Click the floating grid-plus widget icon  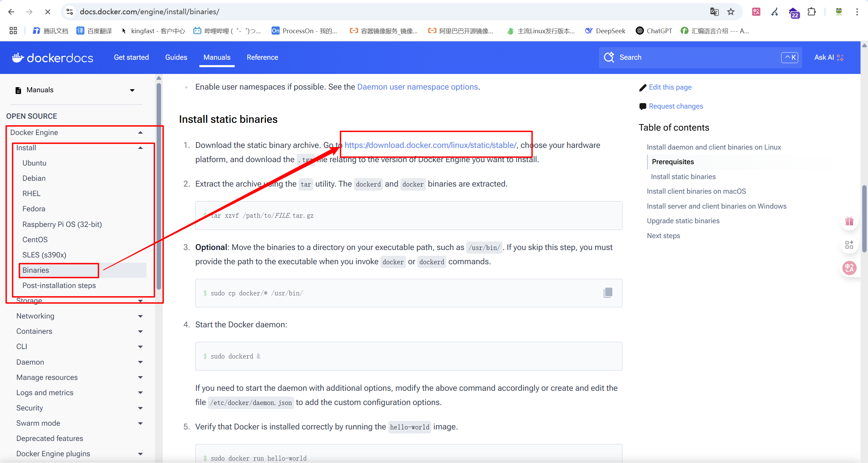pos(849,245)
